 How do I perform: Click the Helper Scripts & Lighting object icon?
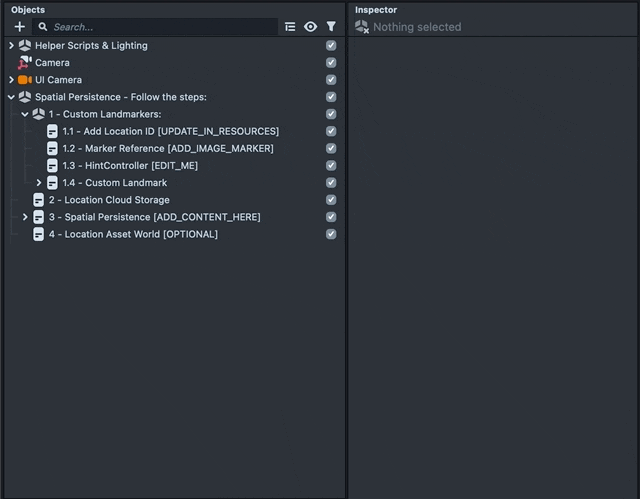[x=25, y=46]
